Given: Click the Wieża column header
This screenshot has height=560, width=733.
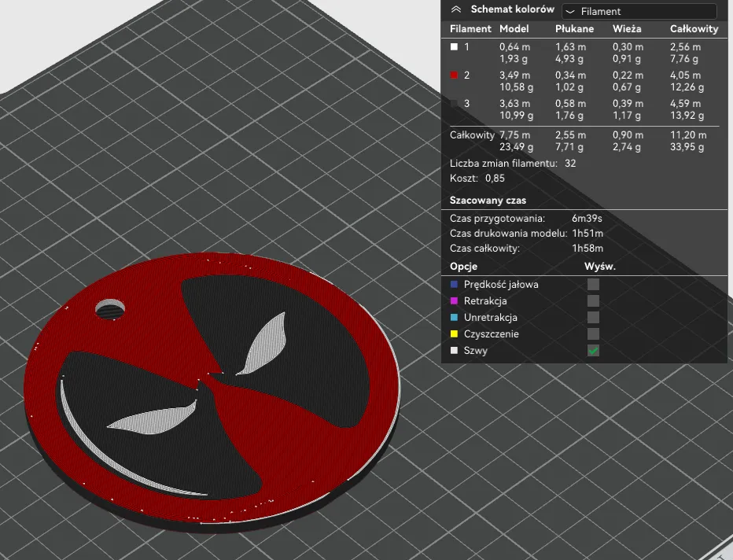Looking at the screenshot, I should click(626, 29).
